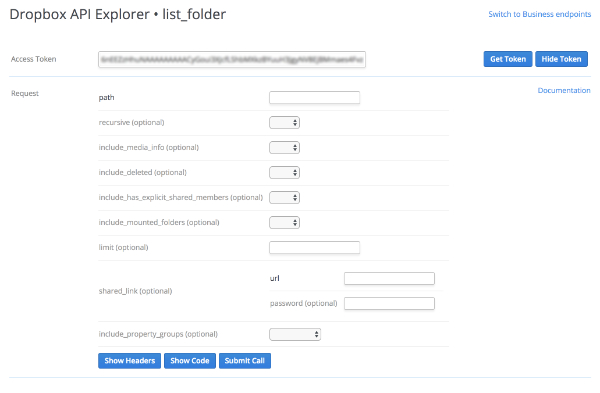
Task: Click the Show Headers button
Action: click(x=129, y=360)
